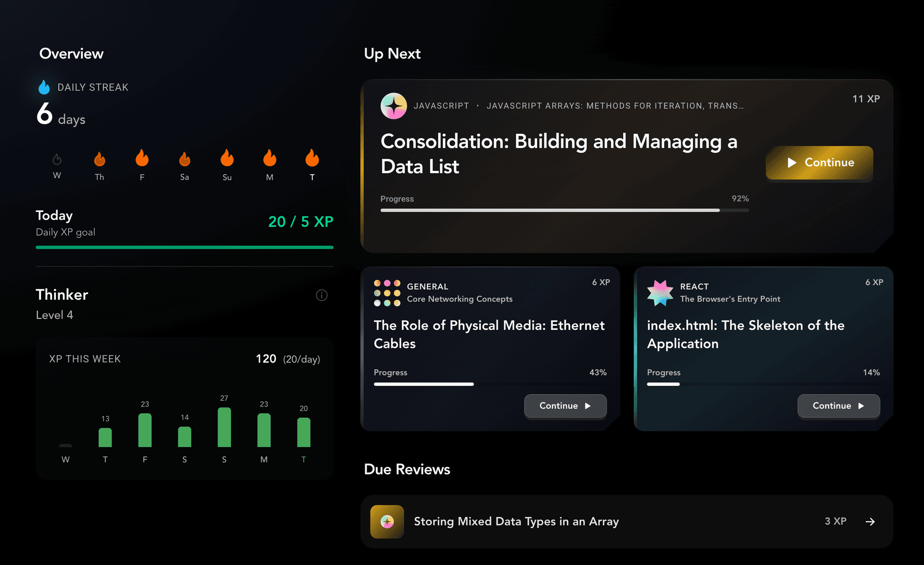Select the General course dots icon
The height and width of the screenshot is (565, 924).
pyautogui.click(x=386, y=293)
